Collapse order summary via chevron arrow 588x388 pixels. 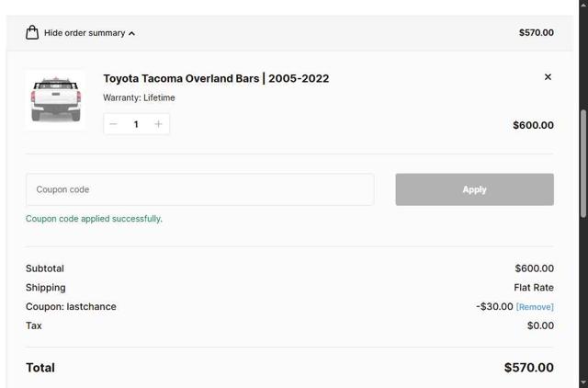131,33
